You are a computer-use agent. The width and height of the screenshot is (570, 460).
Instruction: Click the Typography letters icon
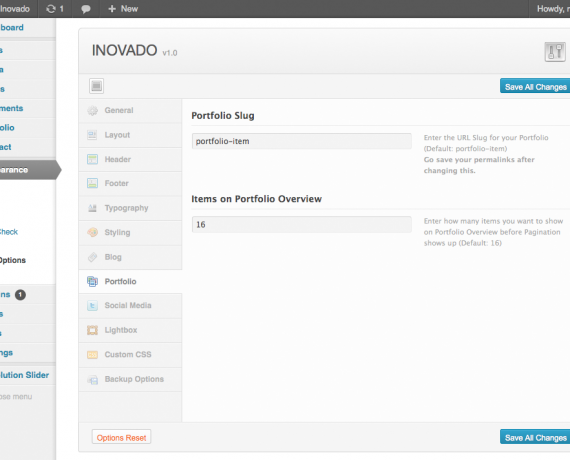coord(92,208)
